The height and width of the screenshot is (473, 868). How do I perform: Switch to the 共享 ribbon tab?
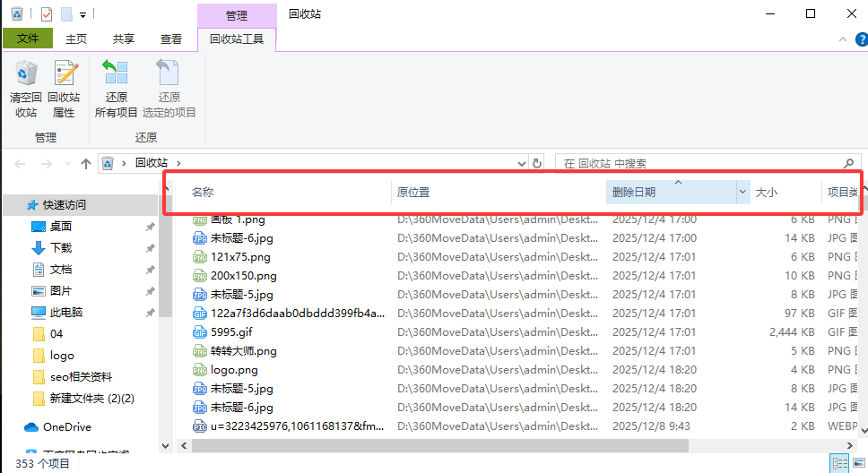point(124,39)
